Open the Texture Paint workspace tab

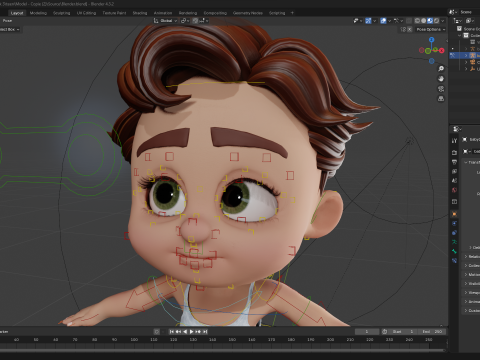[x=114, y=13]
